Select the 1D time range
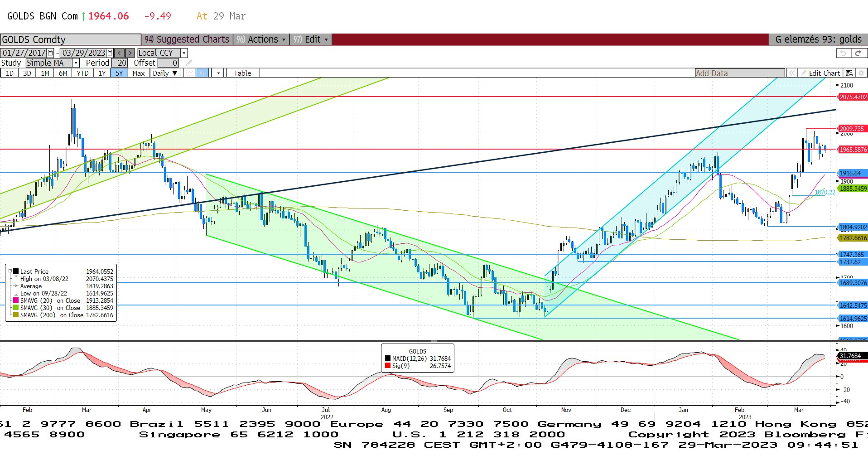The height and width of the screenshot is (470, 868). coord(9,73)
